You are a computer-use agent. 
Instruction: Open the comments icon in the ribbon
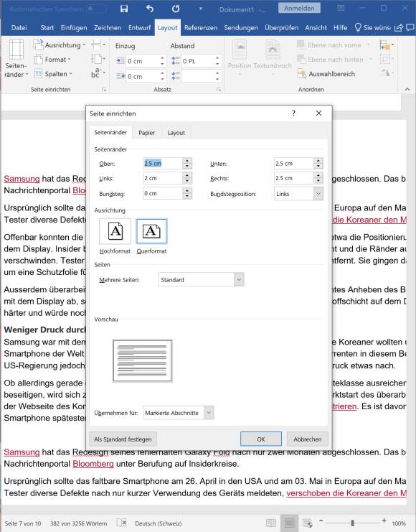coord(410,28)
